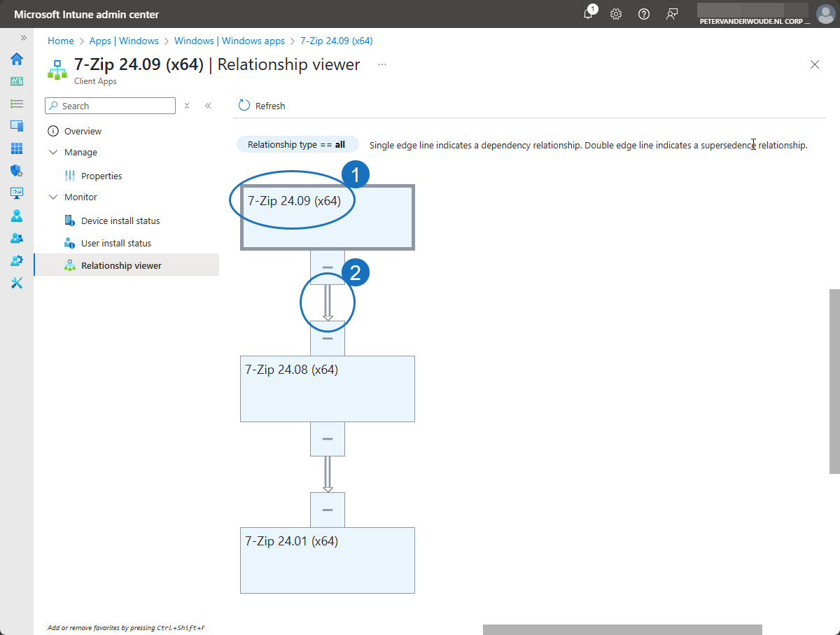840x635 pixels.
Task: Open Troubleshooting tools icon in rail
Action: point(17,283)
